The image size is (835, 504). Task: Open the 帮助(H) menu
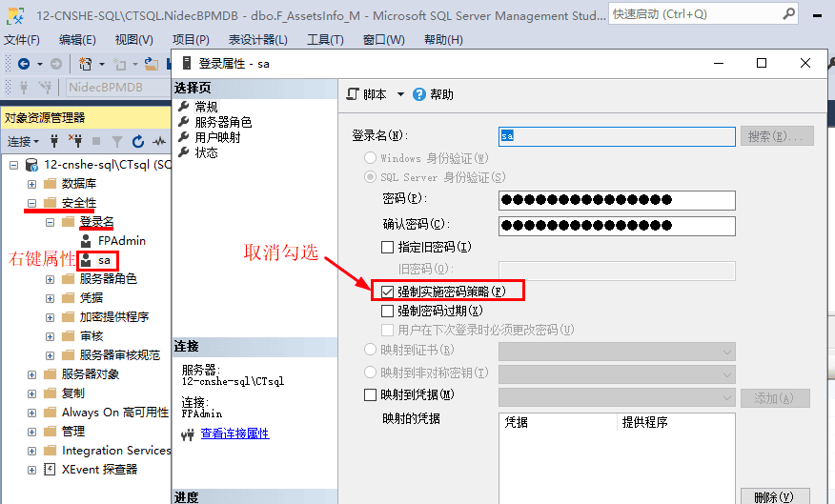pyautogui.click(x=443, y=40)
